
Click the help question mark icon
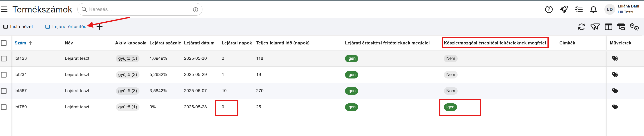549,10
